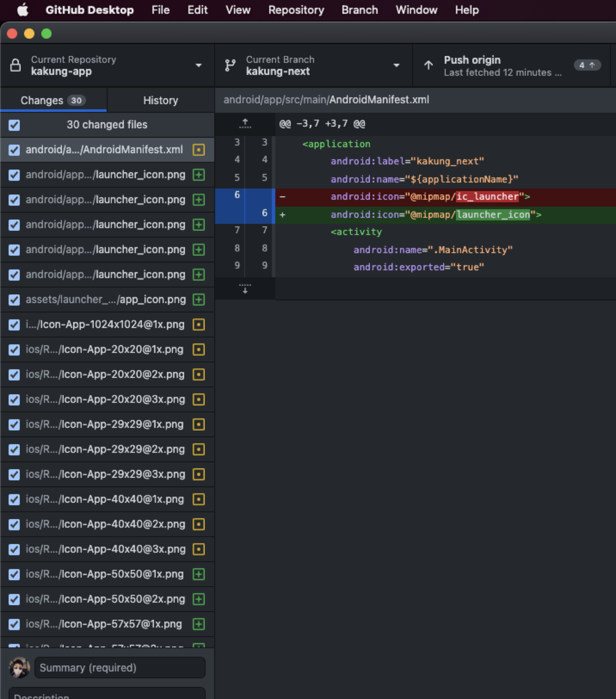The image size is (616, 699).
Task: Select Icon-App-29x29@3x.png in changes list
Action: [107, 474]
